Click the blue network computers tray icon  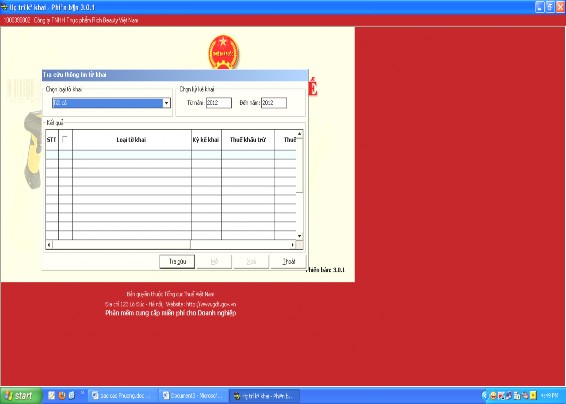pyautogui.click(x=509, y=396)
